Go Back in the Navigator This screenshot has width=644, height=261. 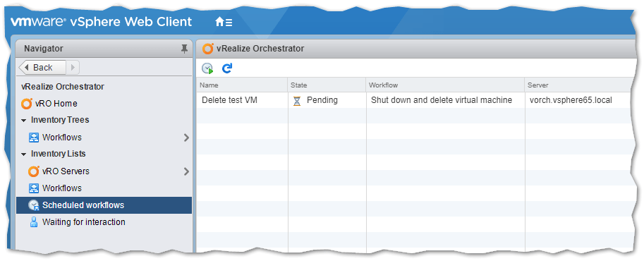42,68
